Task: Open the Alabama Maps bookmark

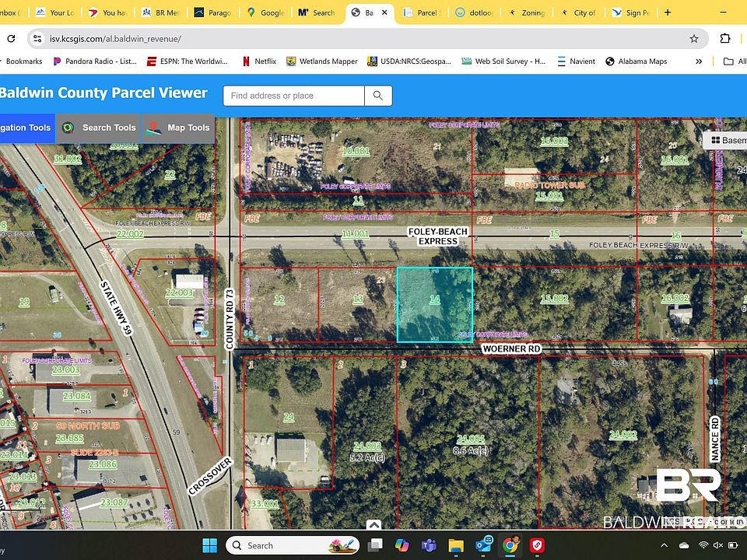Action: coord(637,61)
